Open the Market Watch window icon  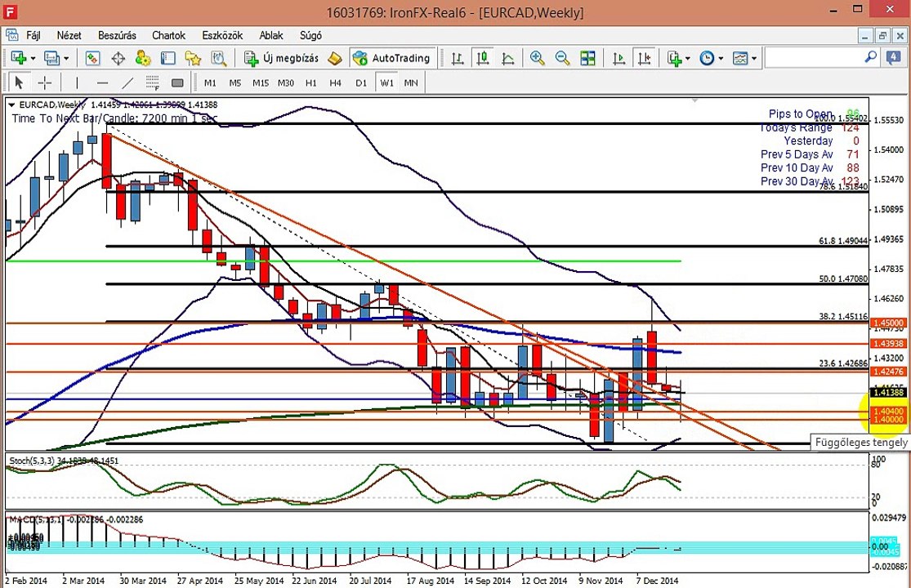point(92,58)
